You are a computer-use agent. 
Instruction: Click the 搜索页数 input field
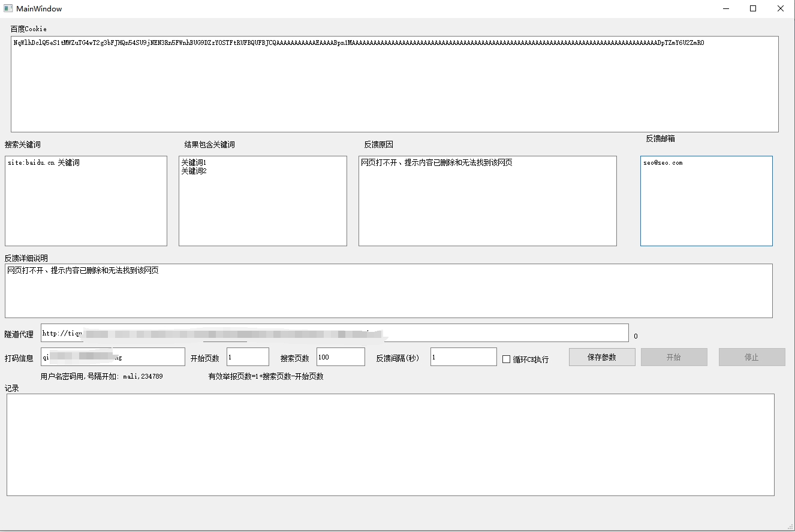(x=341, y=357)
